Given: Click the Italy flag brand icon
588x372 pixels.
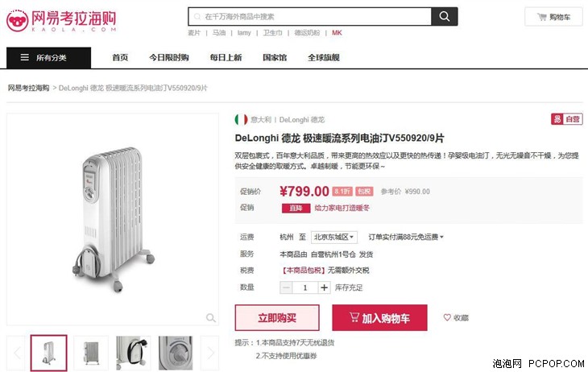Looking at the screenshot, I should pos(241,120).
